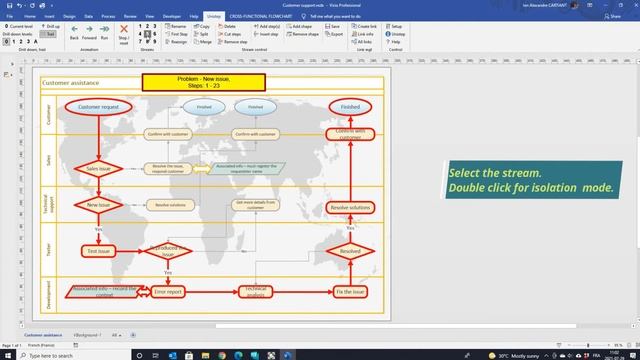Click the Insert step button
This screenshot has height=360, width=640.
point(266,34)
